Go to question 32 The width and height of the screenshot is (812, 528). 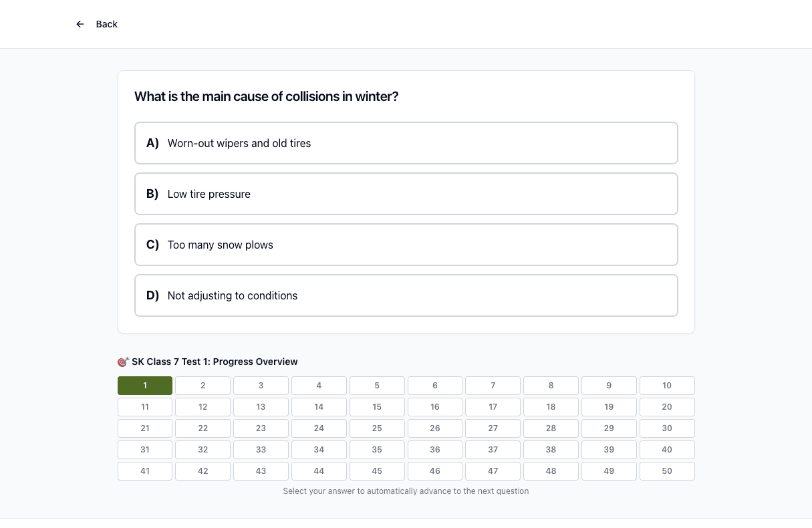click(203, 450)
